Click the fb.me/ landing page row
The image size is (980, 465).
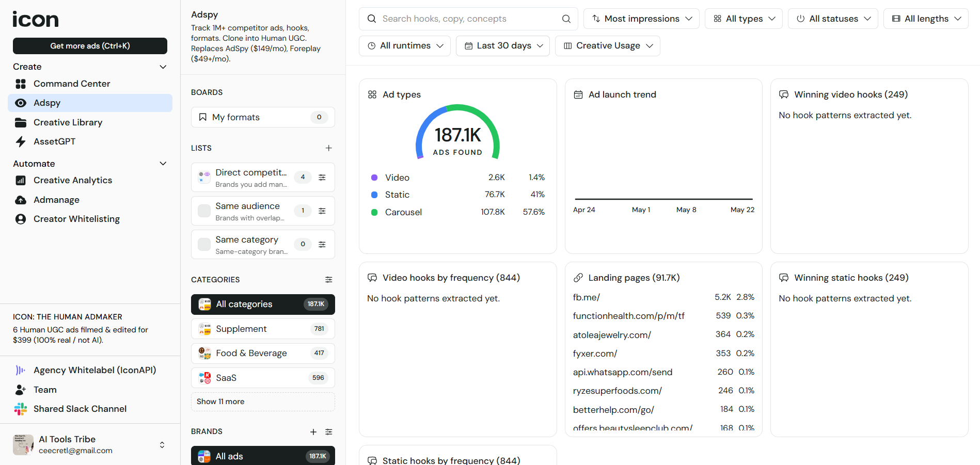(663, 297)
